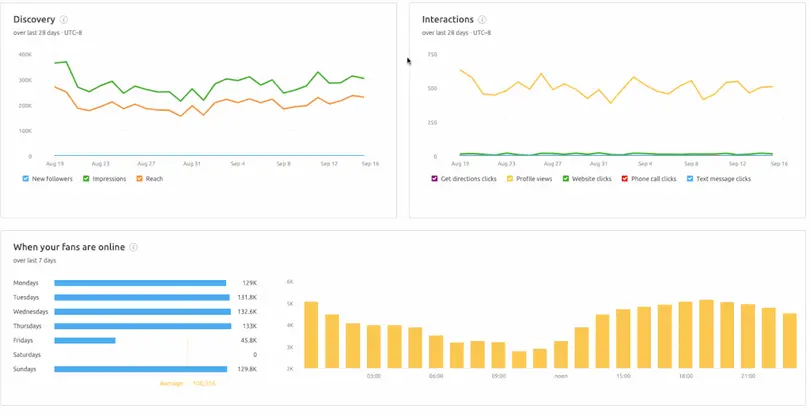Toggle the New followers legend checkbox
The width and height of the screenshot is (810, 417).
[26, 179]
